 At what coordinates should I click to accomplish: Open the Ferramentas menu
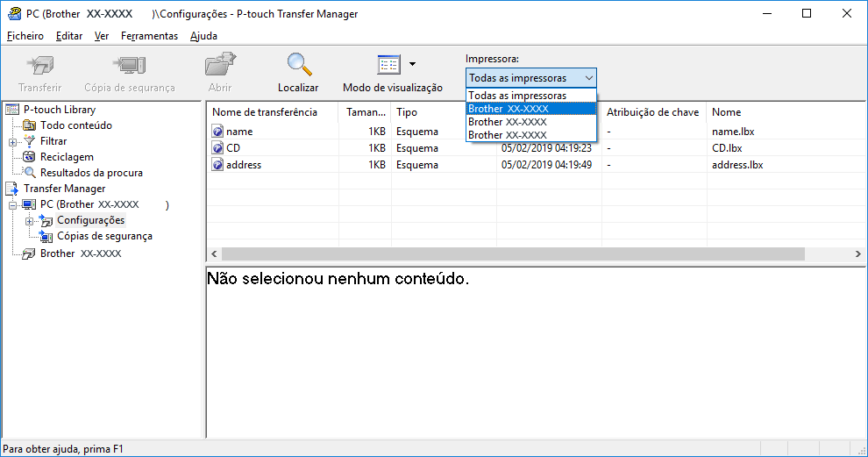(x=149, y=36)
